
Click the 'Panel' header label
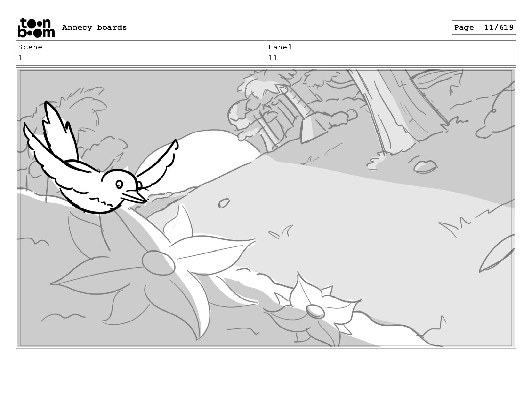[x=280, y=47]
